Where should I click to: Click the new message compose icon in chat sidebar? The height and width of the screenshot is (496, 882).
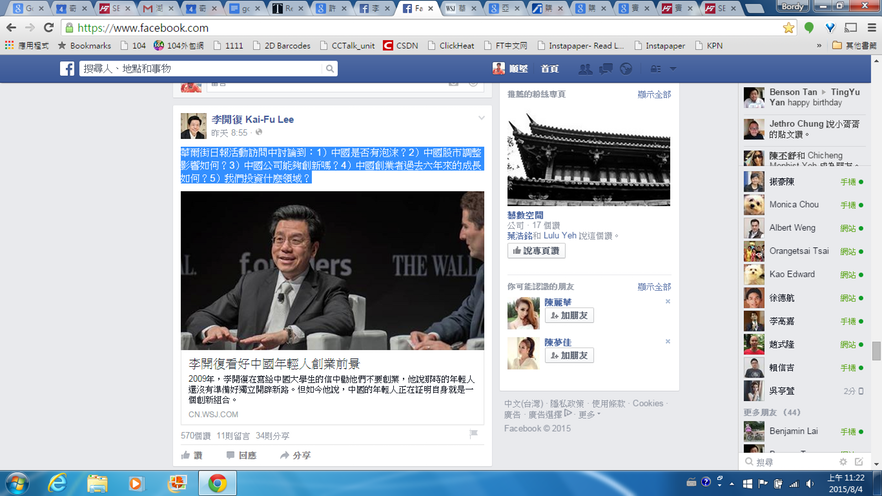(x=859, y=462)
